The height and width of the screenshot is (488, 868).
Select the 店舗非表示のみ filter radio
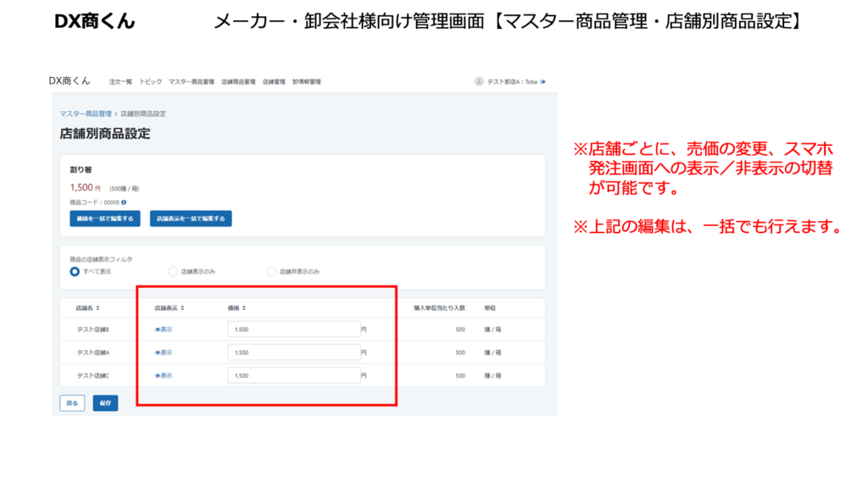271,271
